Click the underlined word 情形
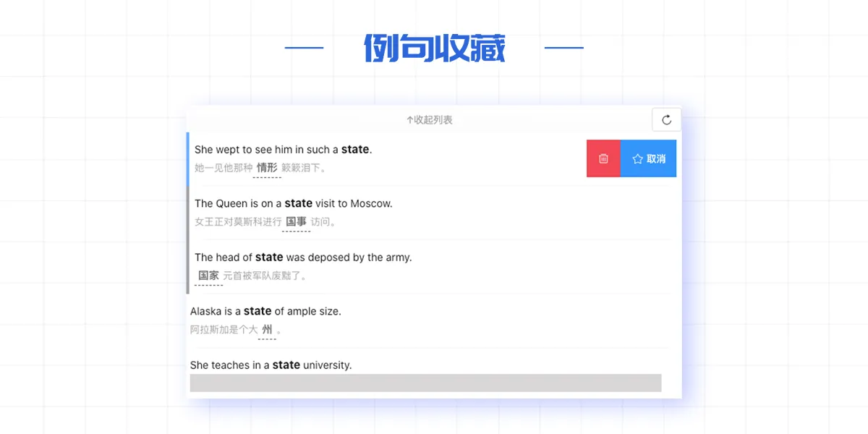The width and height of the screenshot is (868, 434). click(267, 168)
